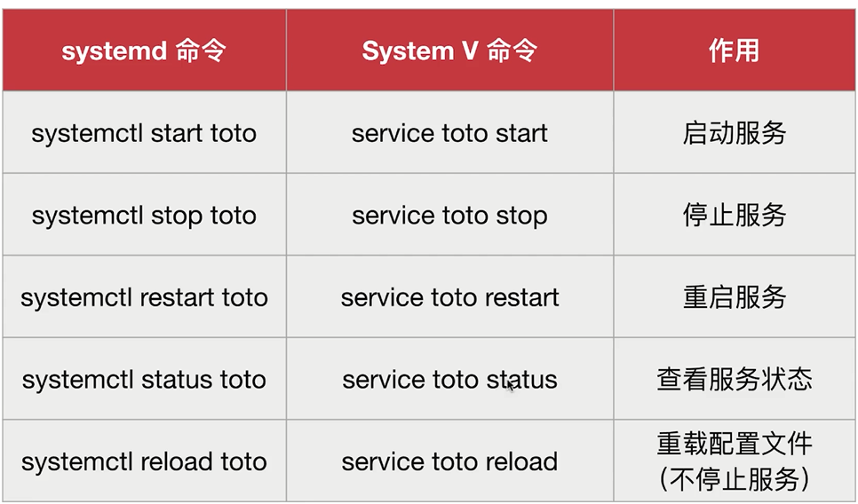Click the '作用' column header
858x504 pixels.
735,51
